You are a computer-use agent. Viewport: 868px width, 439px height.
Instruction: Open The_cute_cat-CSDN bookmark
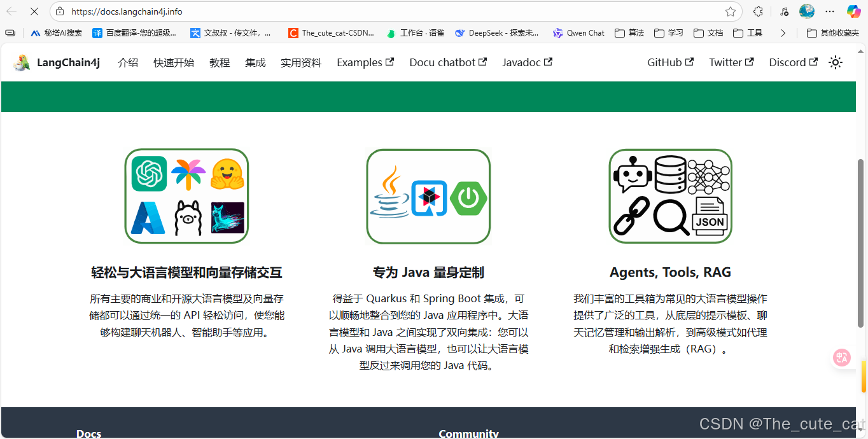pos(331,33)
